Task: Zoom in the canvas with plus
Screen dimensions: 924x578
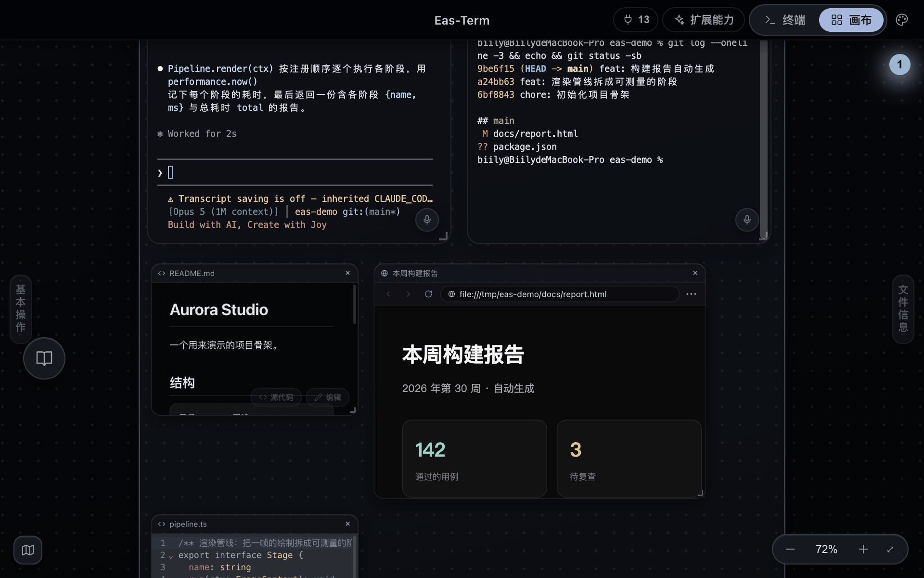Action: pos(863,549)
